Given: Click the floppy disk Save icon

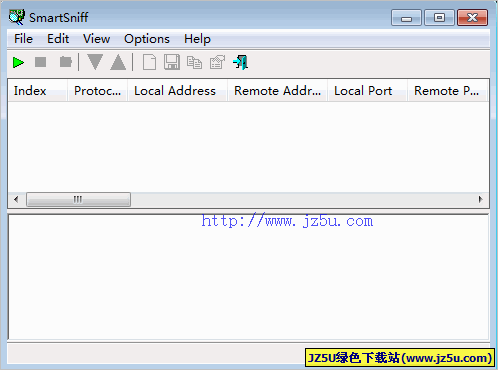Looking at the screenshot, I should pos(172,62).
